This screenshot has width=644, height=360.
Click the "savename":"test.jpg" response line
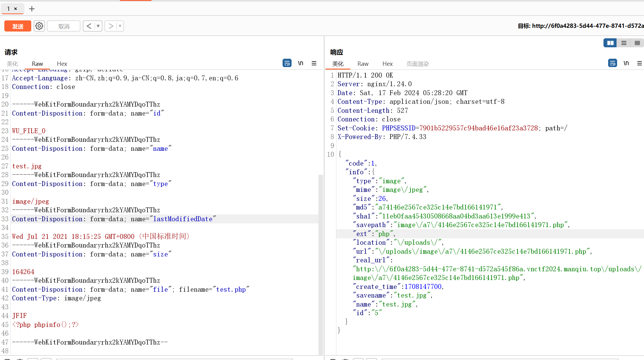tap(393, 296)
